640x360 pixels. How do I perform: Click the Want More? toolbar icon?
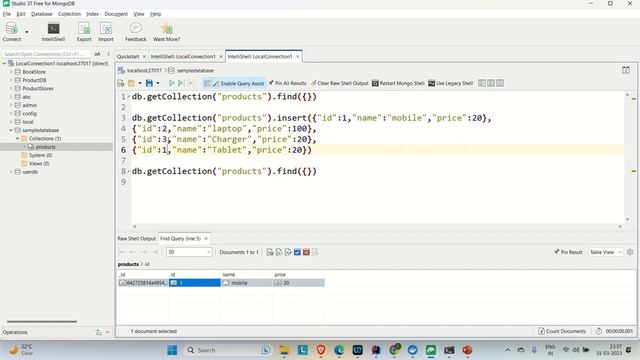pos(166,32)
